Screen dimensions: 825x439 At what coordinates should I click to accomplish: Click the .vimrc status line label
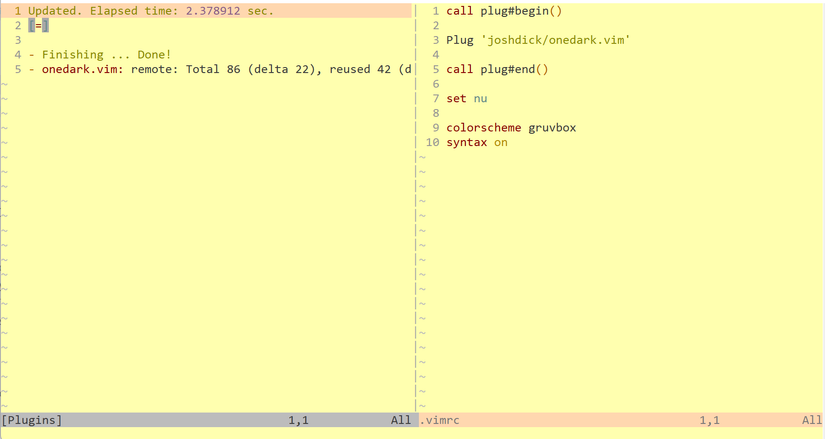point(439,420)
